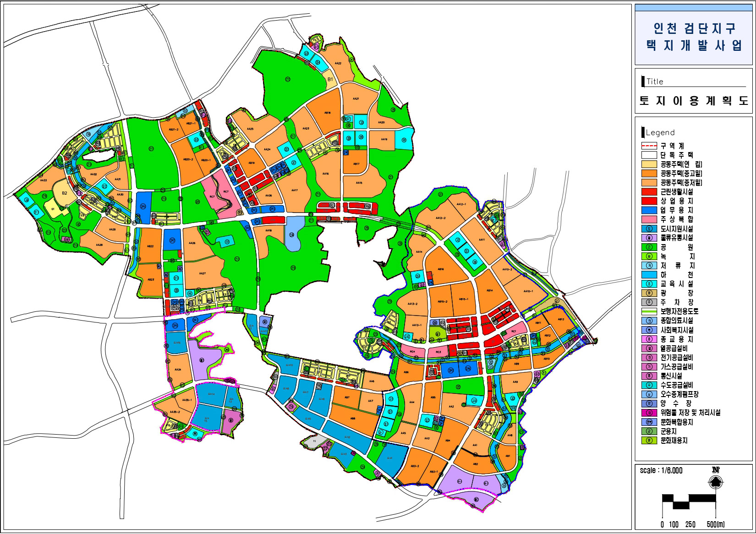This screenshot has width=756, height=534.
Task: Click the B1 parcel label on the map
Action: (x=330, y=80)
